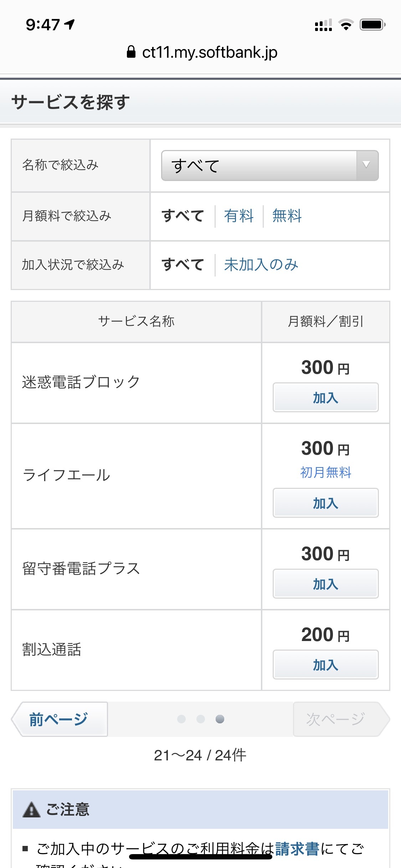
Task: Tap the lock icon beside the URL
Action: (x=131, y=52)
